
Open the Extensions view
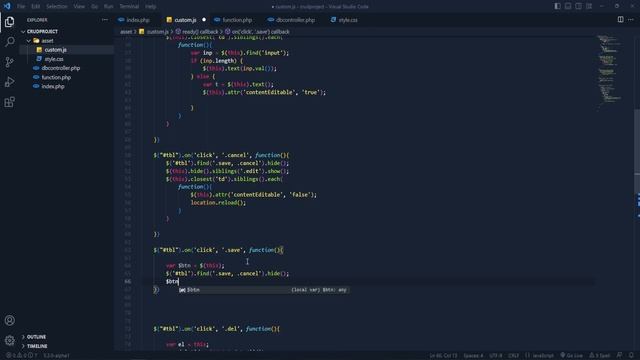pos(9,102)
